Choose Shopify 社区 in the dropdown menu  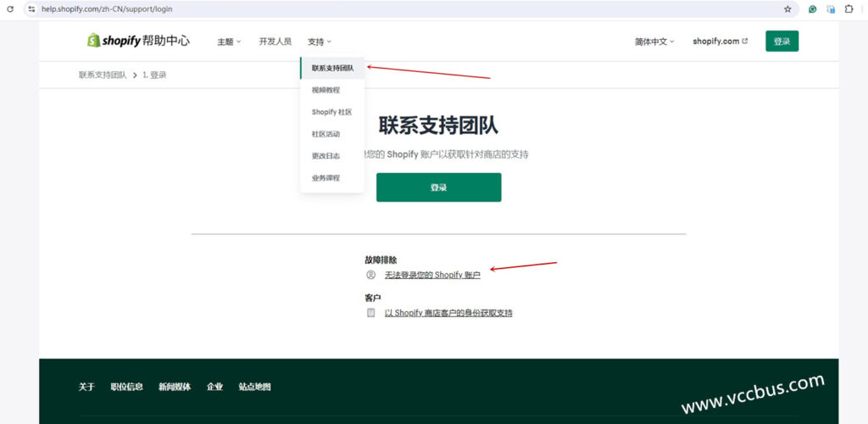pyautogui.click(x=331, y=112)
